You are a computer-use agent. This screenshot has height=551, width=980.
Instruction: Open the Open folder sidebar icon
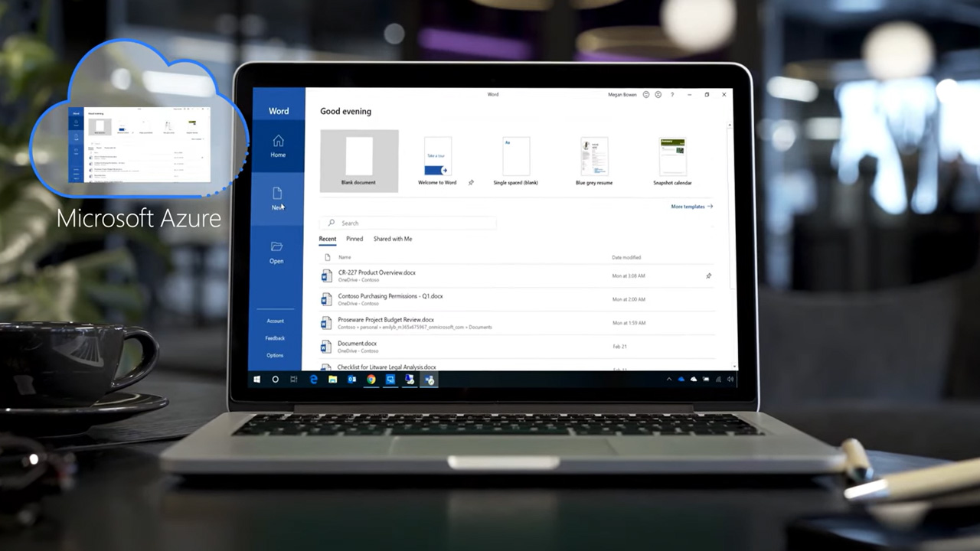pos(276,251)
